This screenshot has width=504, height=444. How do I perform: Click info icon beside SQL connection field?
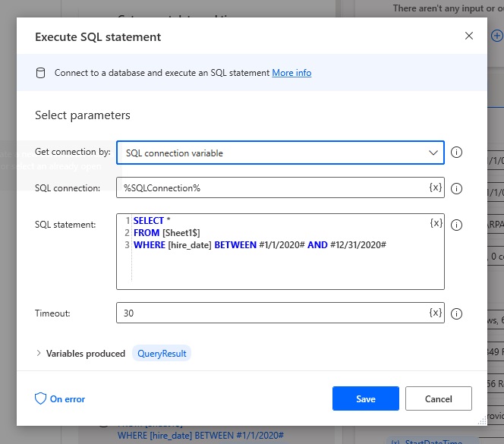pos(456,189)
